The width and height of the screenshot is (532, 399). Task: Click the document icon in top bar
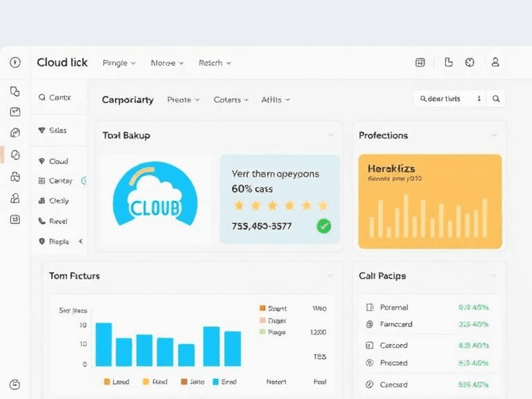pyautogui.click(x=448, y=62)
